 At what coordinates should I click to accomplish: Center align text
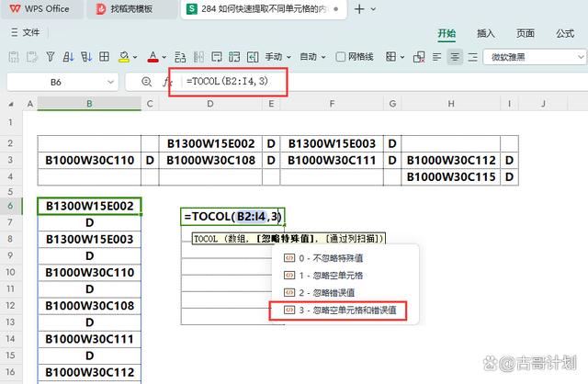[x=455, y=57]
